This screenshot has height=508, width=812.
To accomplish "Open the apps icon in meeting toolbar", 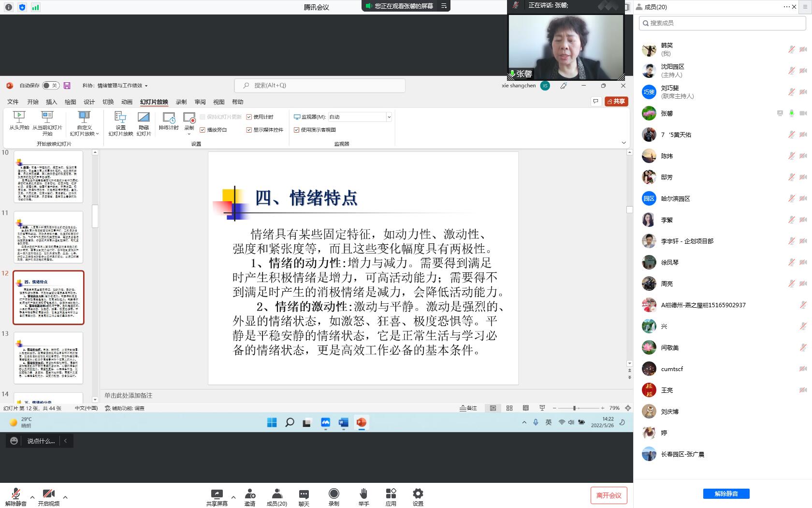I will (391, 494).
